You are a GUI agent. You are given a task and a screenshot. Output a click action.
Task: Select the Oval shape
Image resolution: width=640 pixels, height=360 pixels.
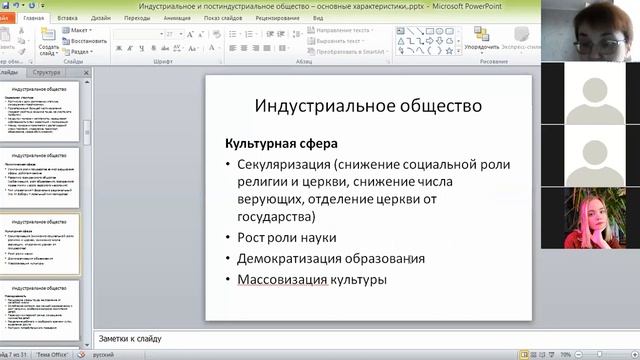click(x=440, y=31)
